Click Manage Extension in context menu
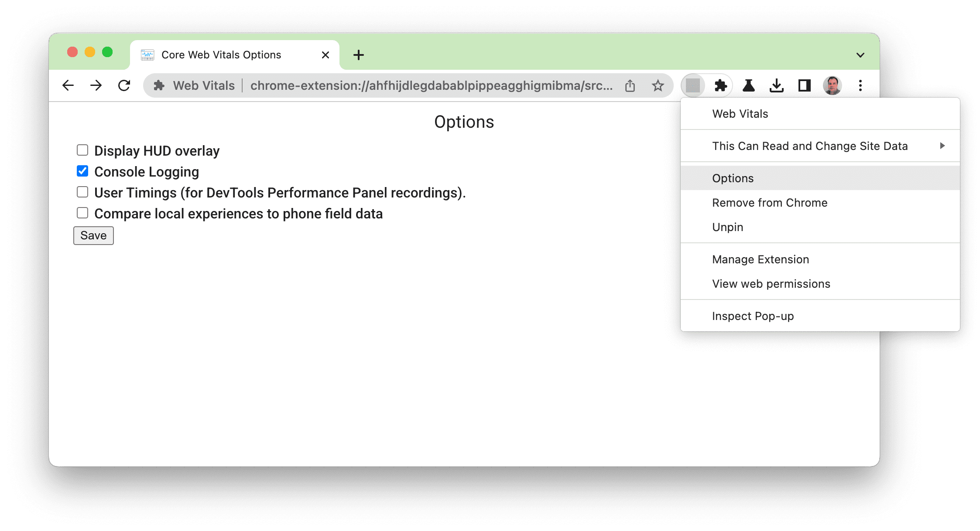Viewport: 980px width, 531px height. (760, 259)
